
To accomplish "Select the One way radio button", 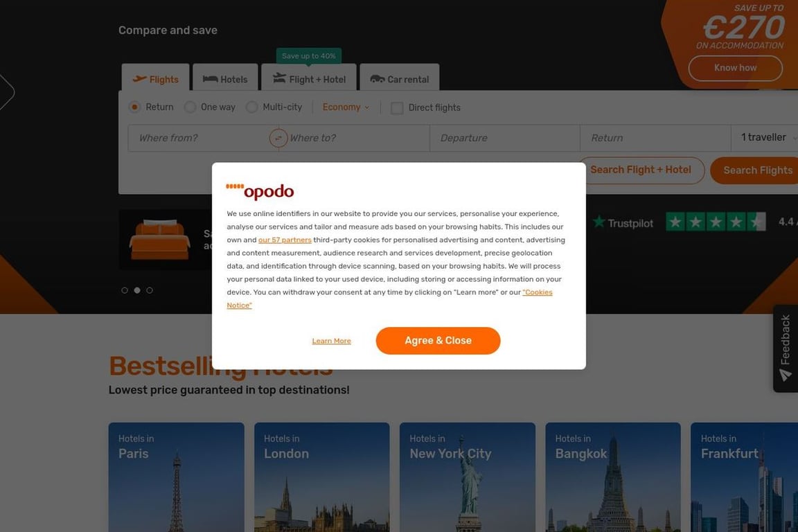I will click(x=190, y=107).
